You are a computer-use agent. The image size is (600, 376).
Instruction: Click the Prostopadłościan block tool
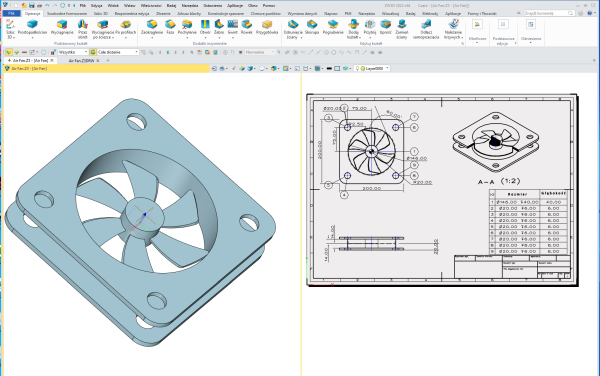tap(32, 27)
